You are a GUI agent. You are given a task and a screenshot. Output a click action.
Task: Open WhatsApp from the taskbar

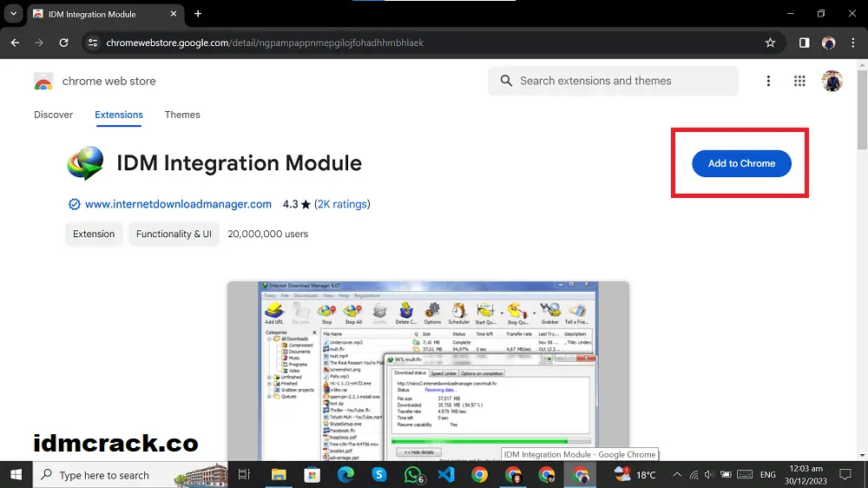pos(413,475)
